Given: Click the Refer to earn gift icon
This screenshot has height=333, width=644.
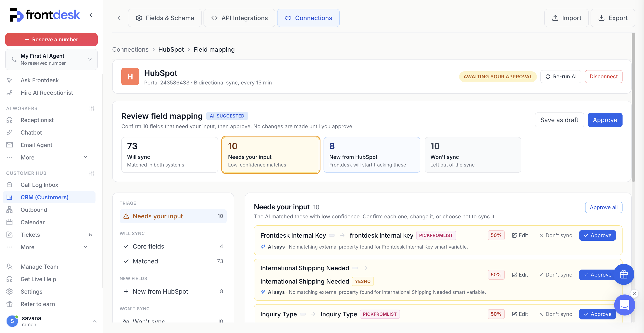Looking at the screenshot, I should 9,304.
